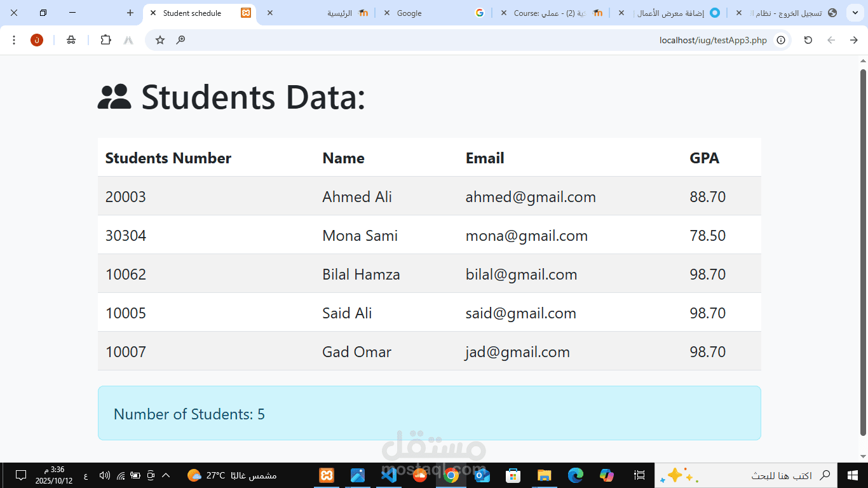868x488 pixels.
Task: Click the page reload button
Action: click(x=808, y=39)
